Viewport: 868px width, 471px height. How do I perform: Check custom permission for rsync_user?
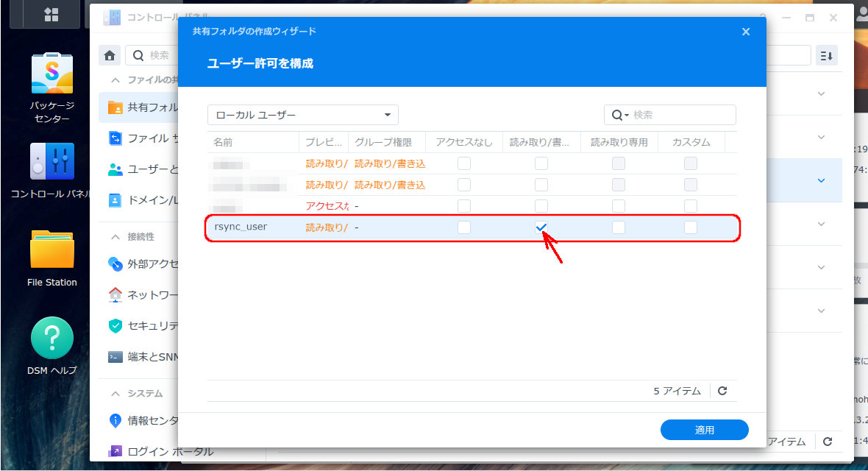coord(690,227)
